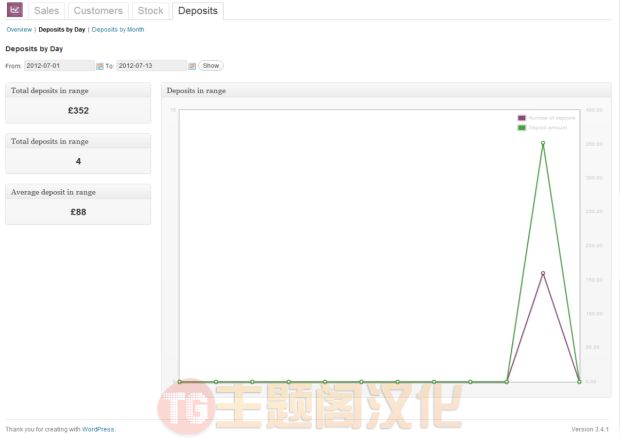This screenshot has height=438, width=620.
Task: Click the Average deposit in range header
Action: coord(78,192)
